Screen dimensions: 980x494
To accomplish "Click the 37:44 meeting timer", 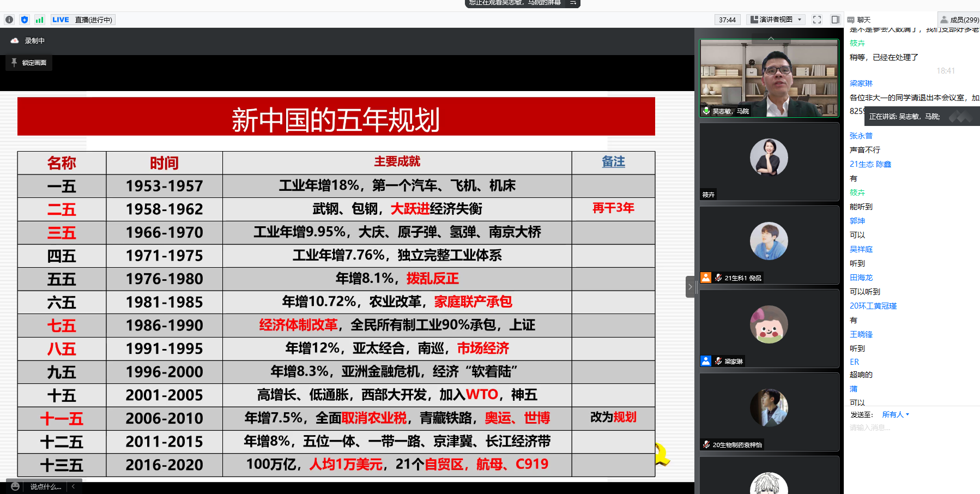I will pos(727,20).
